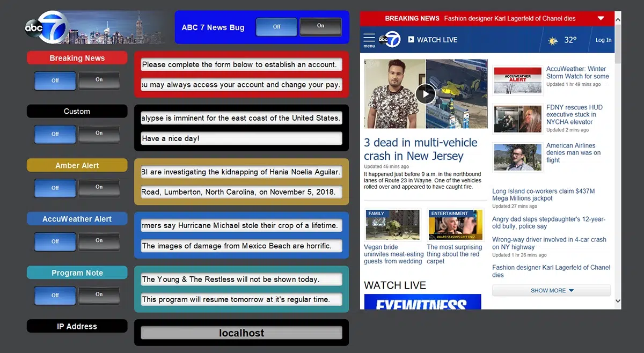This screenshot has width=644, height=353.
Task: Open AccuWeather Winter Storm Watch story
Action: coord(577,72)
